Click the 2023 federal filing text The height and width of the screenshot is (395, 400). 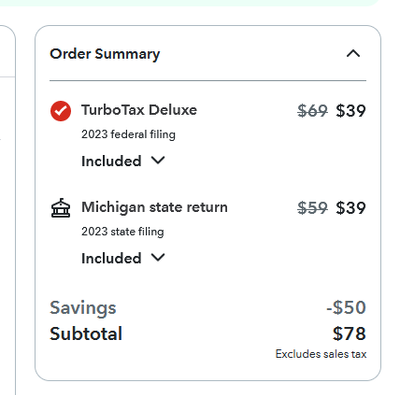(128, 134)
